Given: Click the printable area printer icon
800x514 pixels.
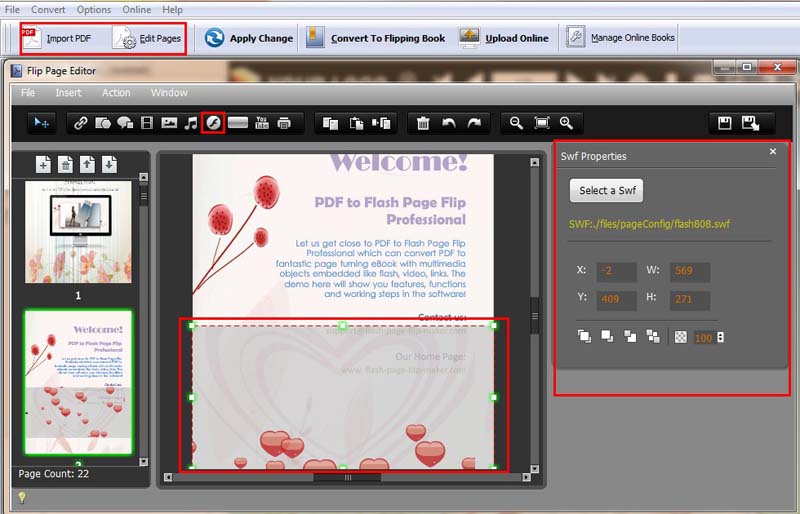Looking at the screenshot, I should tap(284, 123).
